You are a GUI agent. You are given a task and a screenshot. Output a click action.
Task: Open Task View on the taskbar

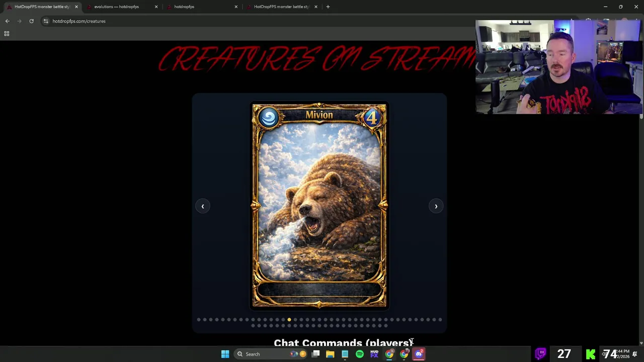click(315, 354)
